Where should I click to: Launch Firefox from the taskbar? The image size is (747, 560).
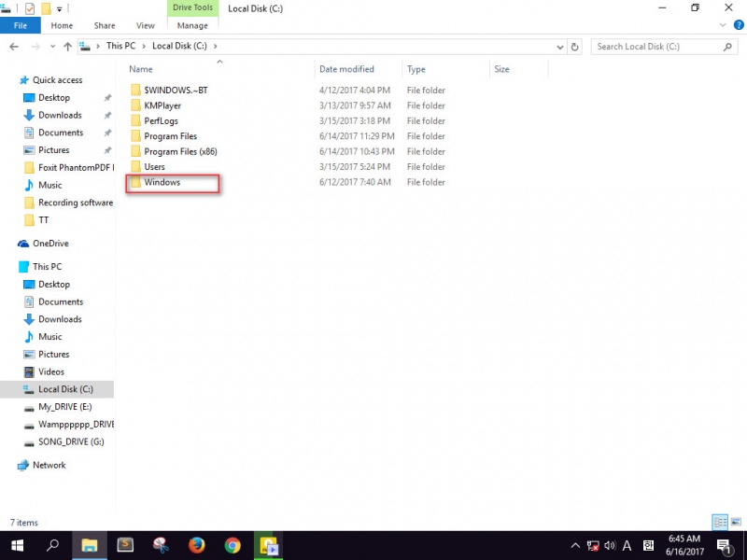[x=196, y=546]
